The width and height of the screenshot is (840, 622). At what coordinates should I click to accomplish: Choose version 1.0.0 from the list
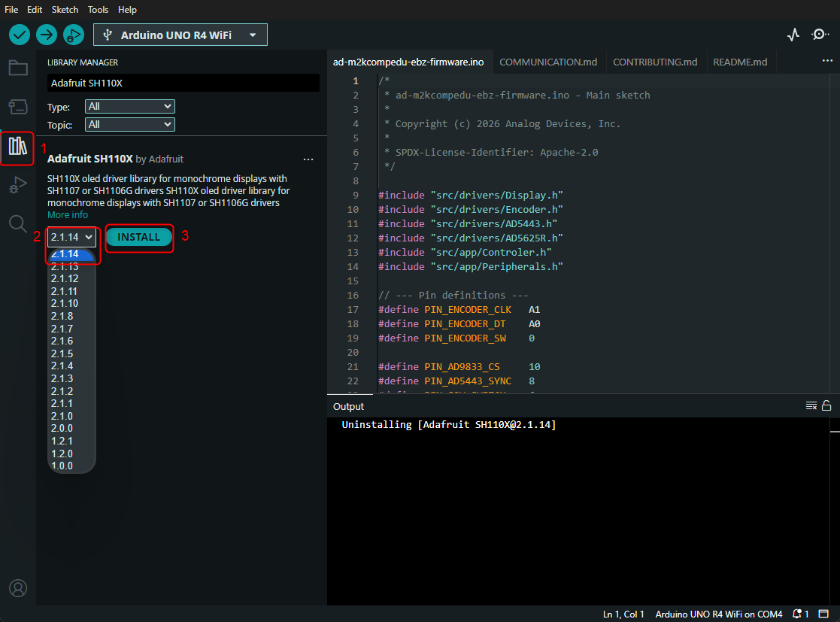point(62,466)
